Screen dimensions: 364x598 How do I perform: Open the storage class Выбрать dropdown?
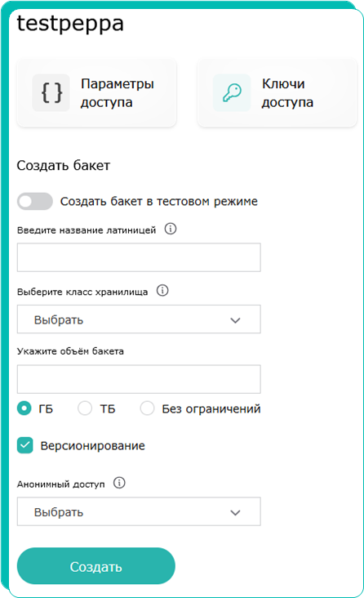pyautogui.click(x=139, y=319)
